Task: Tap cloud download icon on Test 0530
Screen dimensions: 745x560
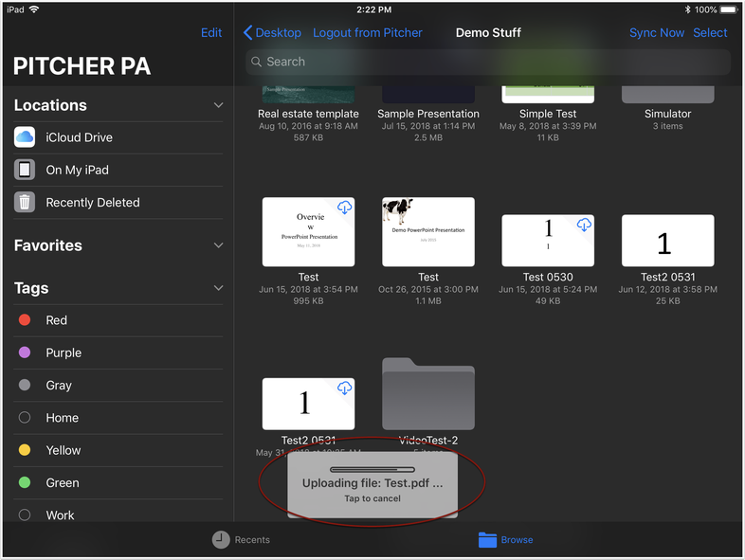Action: (x=584, y=225)
